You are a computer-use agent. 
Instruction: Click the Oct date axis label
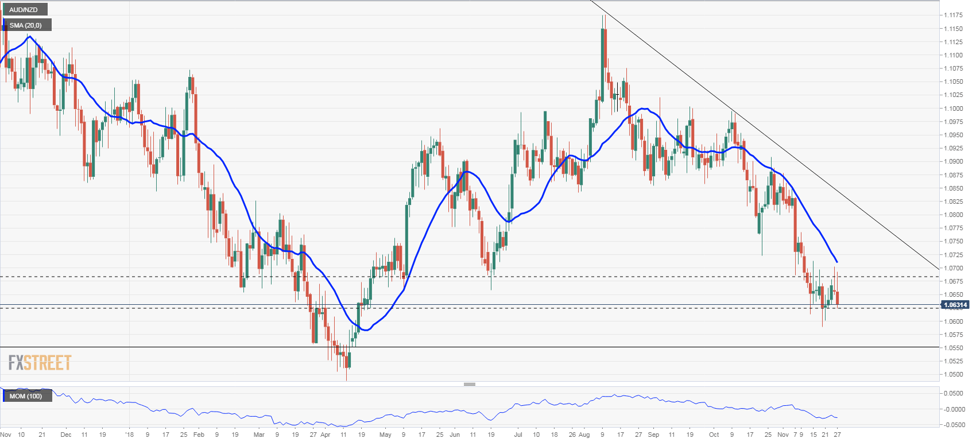tap(714, 435)
